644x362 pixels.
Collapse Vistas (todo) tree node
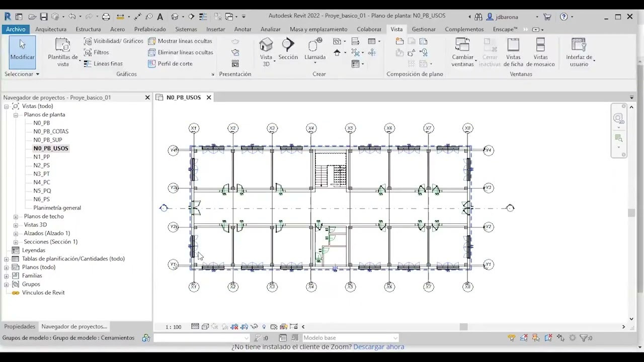tap(7, 106)
